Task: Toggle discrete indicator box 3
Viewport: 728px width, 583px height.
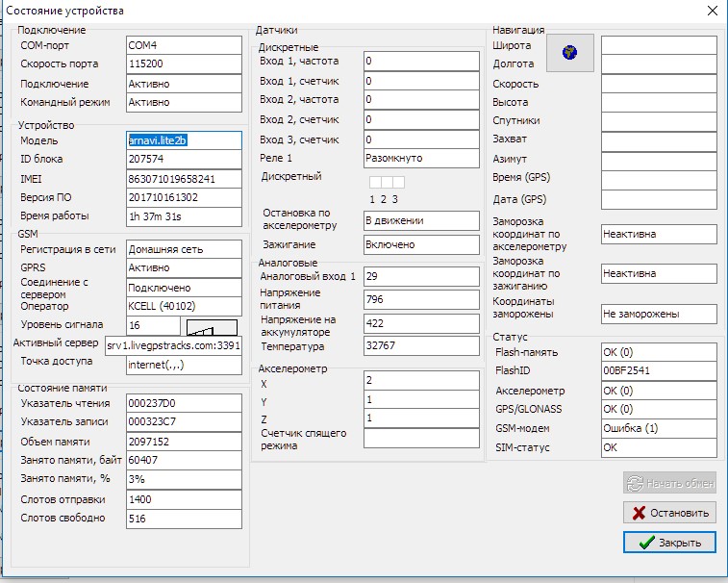Action: coord(398,182)
